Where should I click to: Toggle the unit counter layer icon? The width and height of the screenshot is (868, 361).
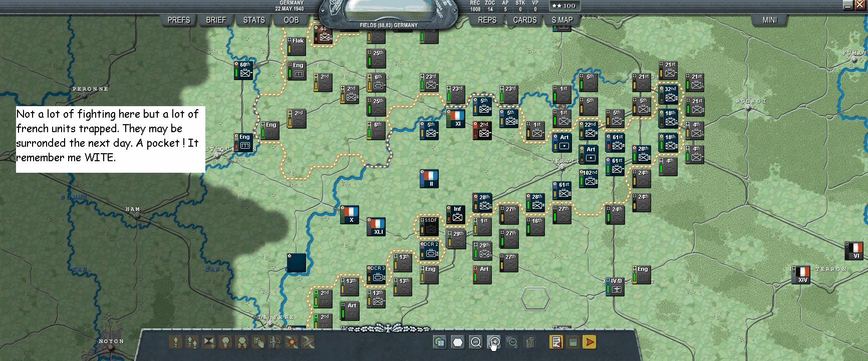(x=440, y=342)
